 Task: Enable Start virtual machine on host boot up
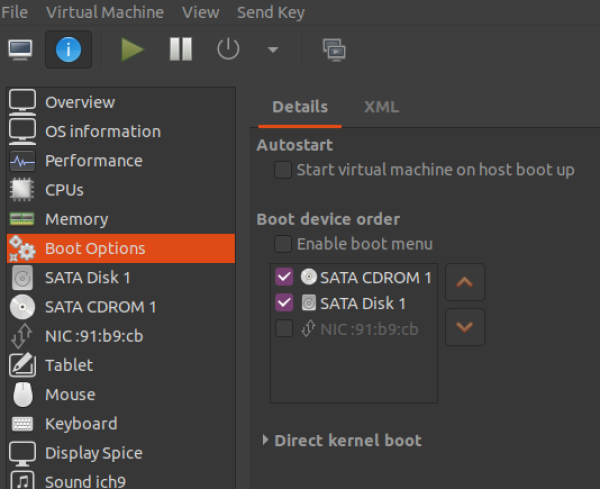click(x=283, y=170)
